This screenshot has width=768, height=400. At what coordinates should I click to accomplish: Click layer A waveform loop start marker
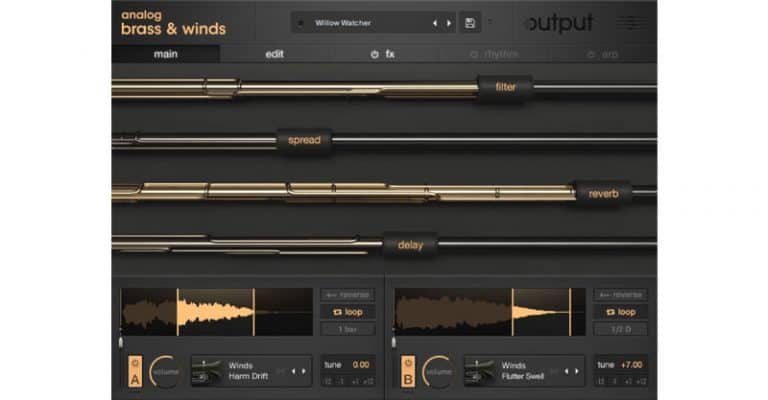click(177, 312)
